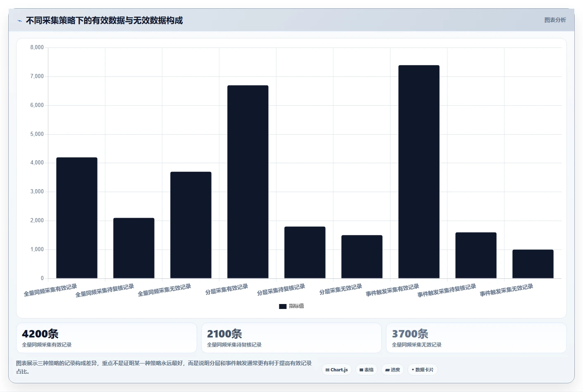Click the 6,000 y-axis tick label
The width and height of the screenshot is (583, 392).
(37, 105)
